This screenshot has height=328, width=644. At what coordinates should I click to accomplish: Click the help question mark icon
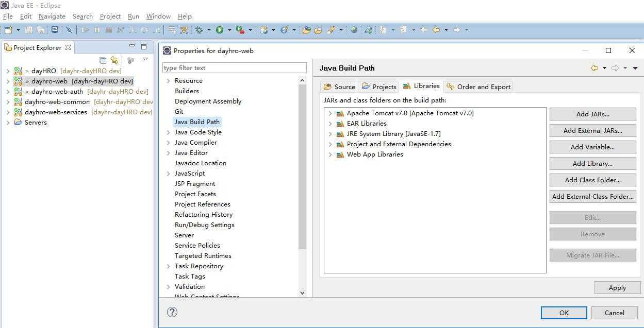172,312
